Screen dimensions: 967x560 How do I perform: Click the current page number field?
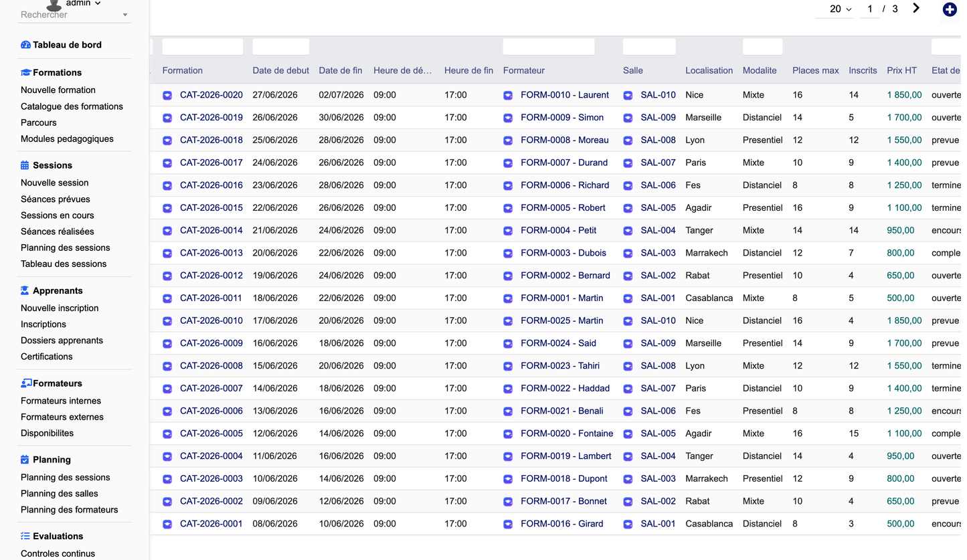click(x=870, y=9)
